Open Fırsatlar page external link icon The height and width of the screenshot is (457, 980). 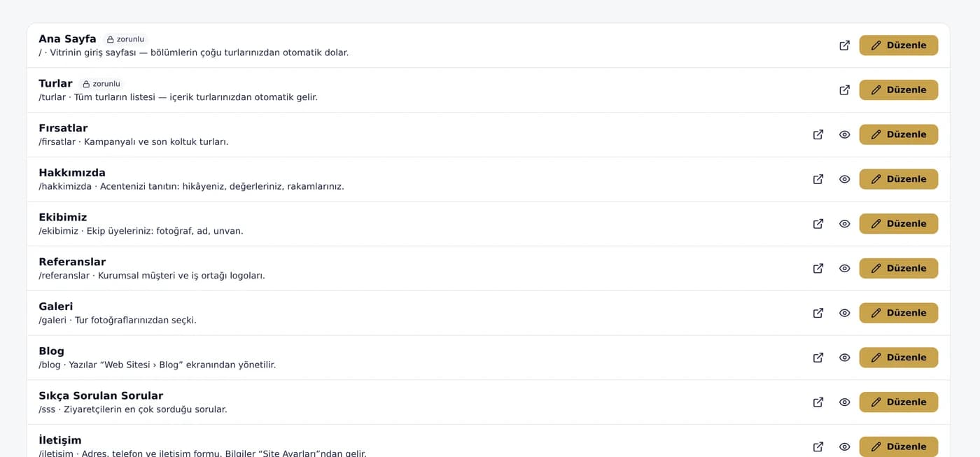(818, 134)
